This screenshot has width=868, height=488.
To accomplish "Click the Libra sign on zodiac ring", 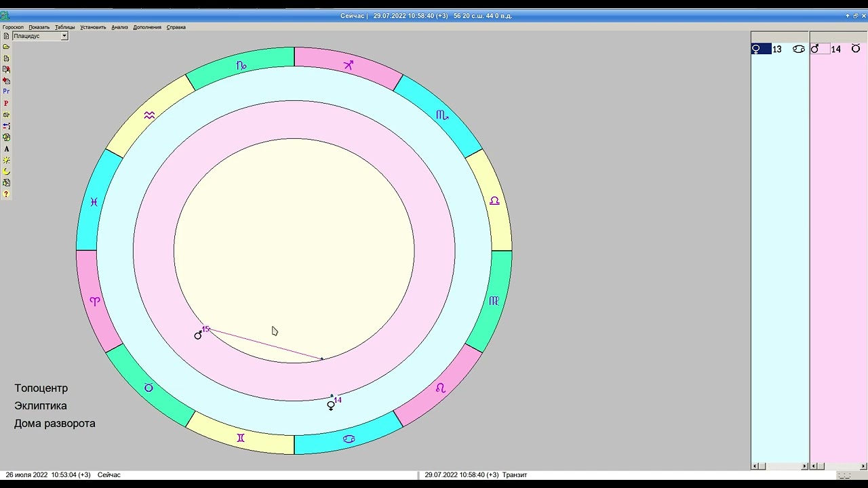I will pyautogui.click(x=494, y=201).
